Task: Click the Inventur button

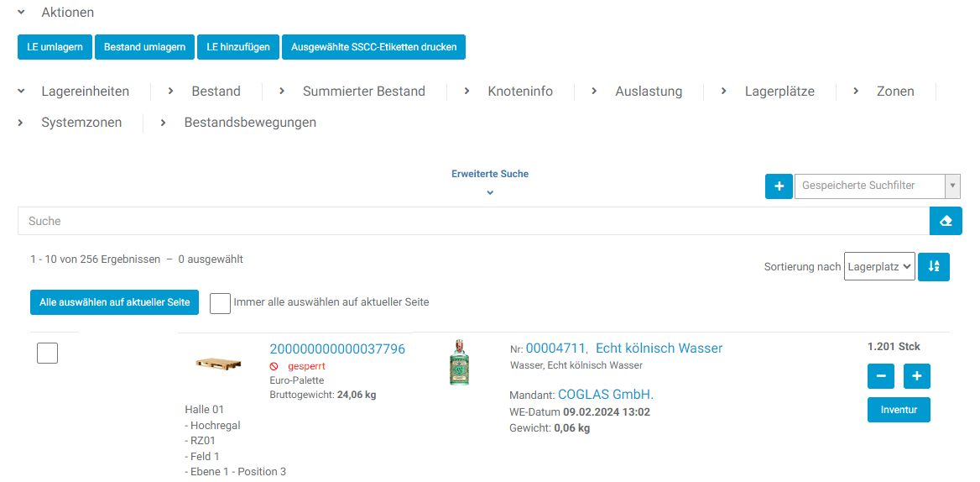Action: [899, 410]
